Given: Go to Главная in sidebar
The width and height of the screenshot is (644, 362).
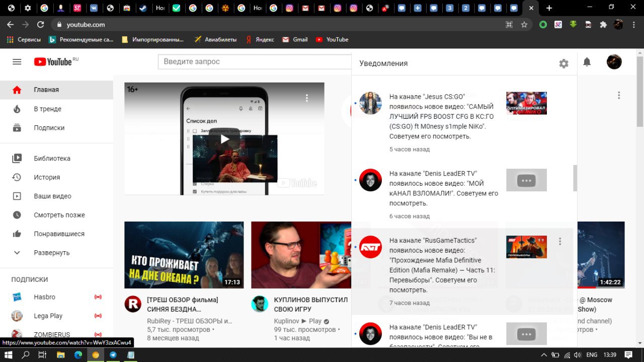Looking at the screenshot, I should tap(56, 90).
